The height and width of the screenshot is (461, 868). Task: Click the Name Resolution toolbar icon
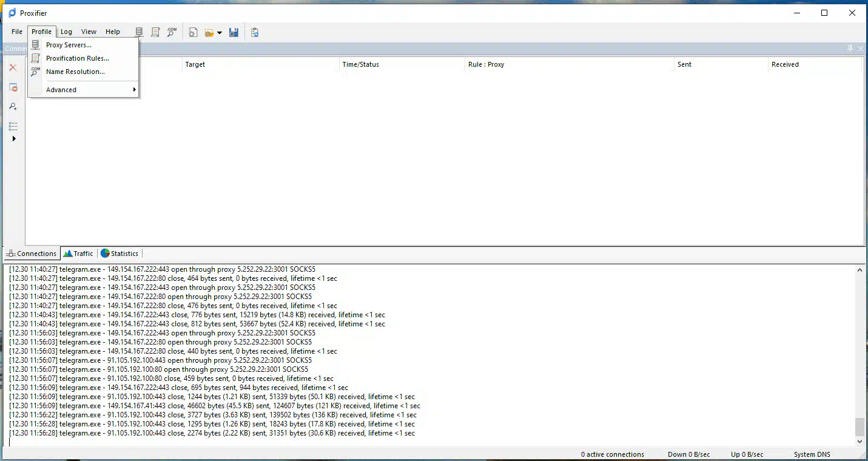[172, 32]
